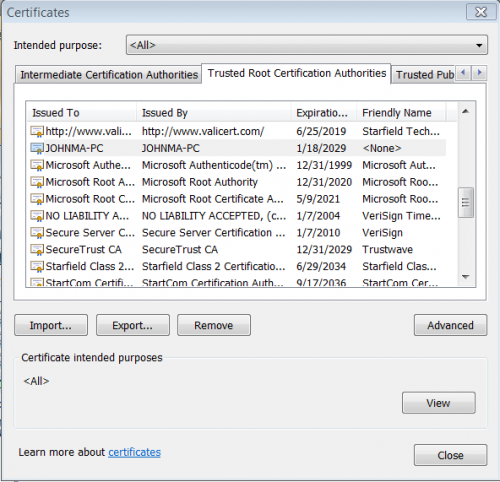Select Trusted Root Certification Authorities tab
This screenshot has width=500, height=482.
click(x=296, y=73)
